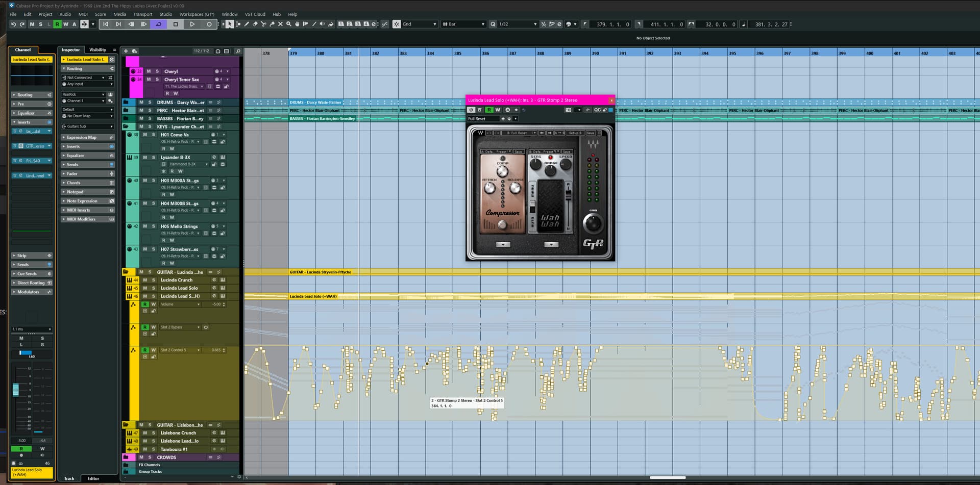Open the Bar grid type dropdown

pos(463,24)
